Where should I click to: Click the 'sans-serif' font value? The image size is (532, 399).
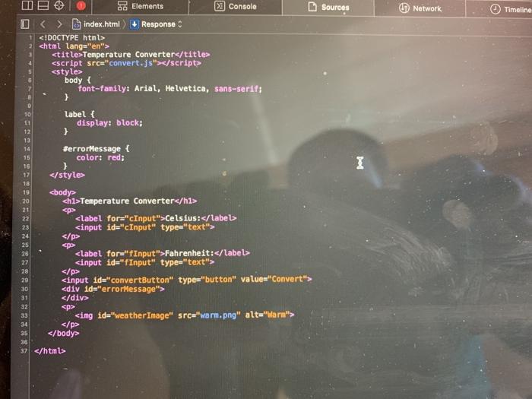(x=236, y=89)
